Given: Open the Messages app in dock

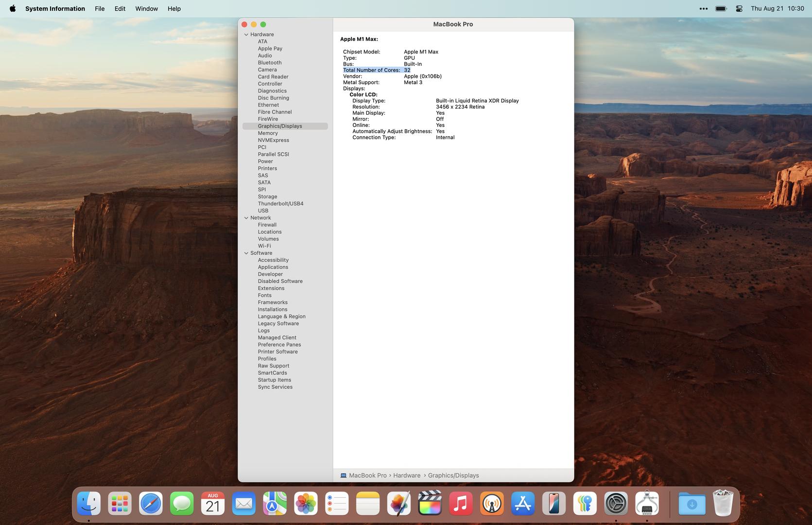Looking at the screenshot, I should 182,504.
